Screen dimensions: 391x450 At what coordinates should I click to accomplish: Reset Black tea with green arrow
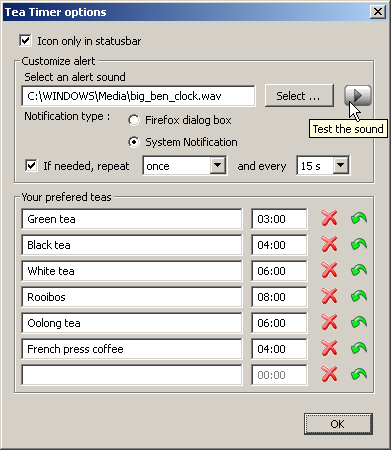(359, 245)
